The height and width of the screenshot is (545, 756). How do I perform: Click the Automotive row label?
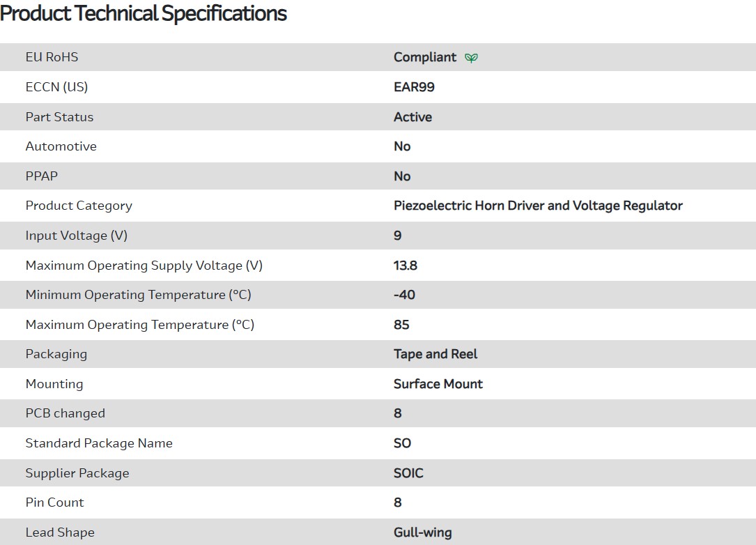click(61, 146)
